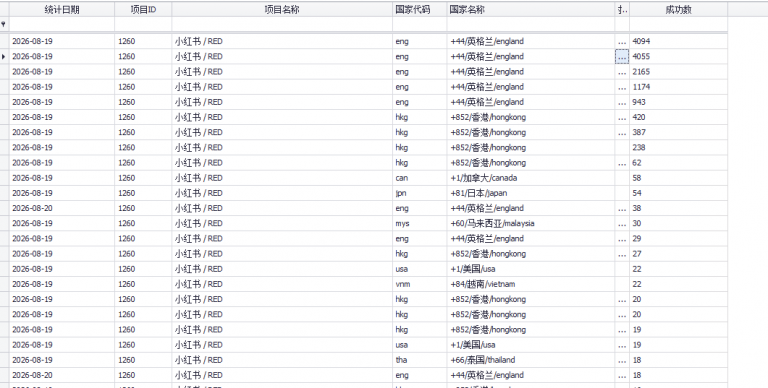
Task: Select the 小红书 / RED cell in the japan row
Action: (x=282, y=194)
